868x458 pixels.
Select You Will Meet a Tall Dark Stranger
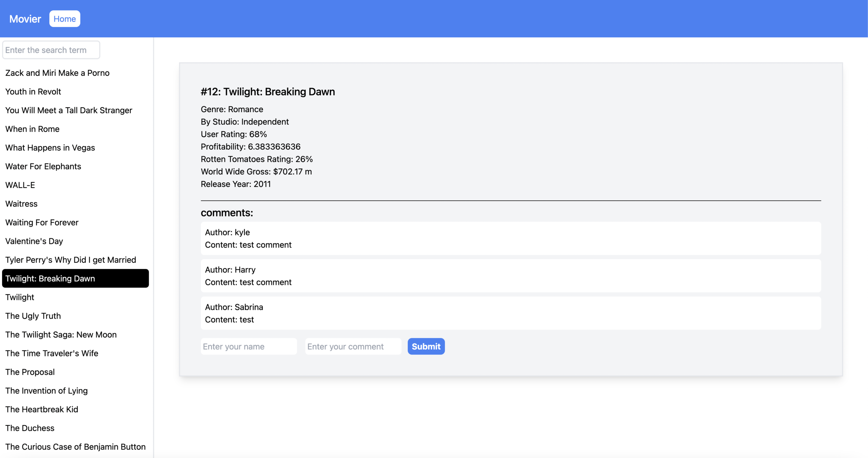(x=69, y=110)
